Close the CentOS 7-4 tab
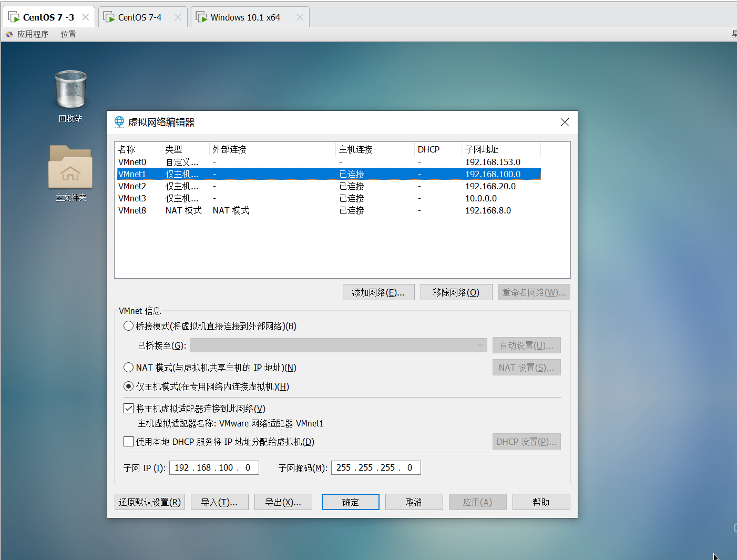This screenshot has height=560, width=737. click(x=178, y=17)
